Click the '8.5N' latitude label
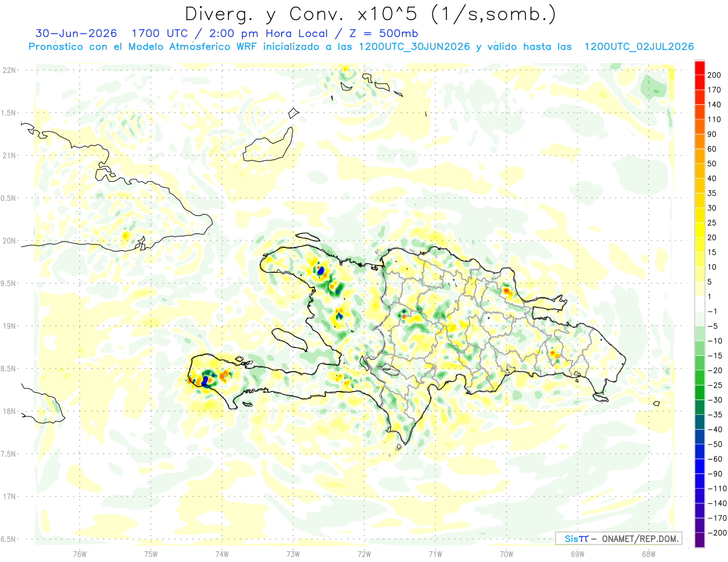Screen dimensions: 728x562 point(9,369)
